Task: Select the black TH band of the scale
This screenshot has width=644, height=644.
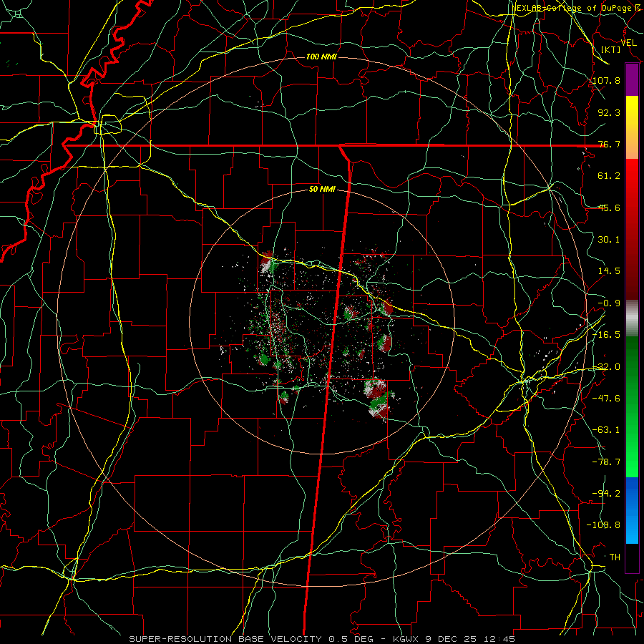Action: pyautogui.click(x=632, y=557)
